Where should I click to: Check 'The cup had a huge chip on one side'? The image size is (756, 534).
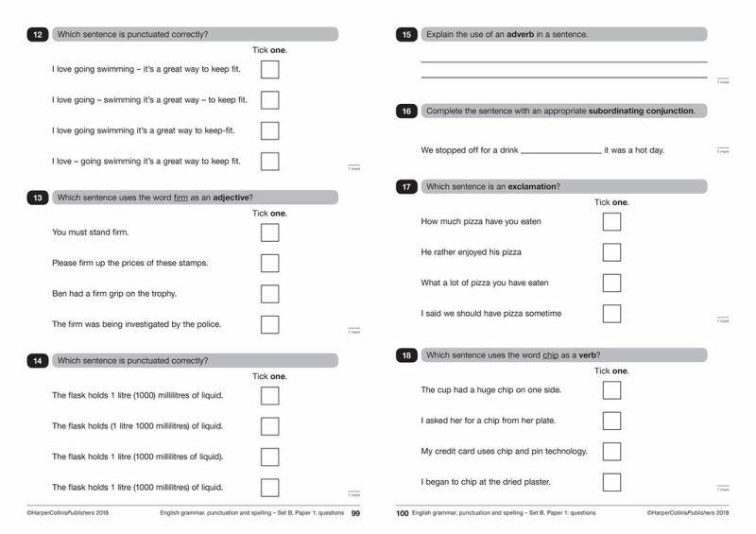[611, 389]
